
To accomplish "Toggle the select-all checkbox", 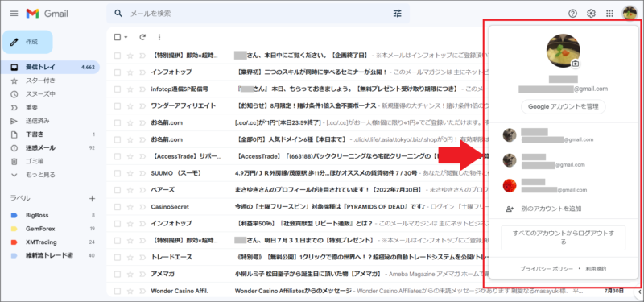I will click(118, 37).
